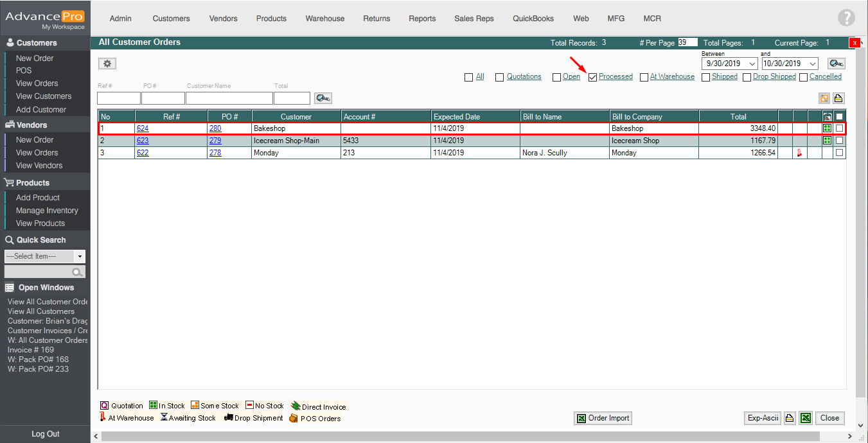This screenshot has height=443, width=868.
Task: Click the Customer Name filter field
Action: click(229, 98)
